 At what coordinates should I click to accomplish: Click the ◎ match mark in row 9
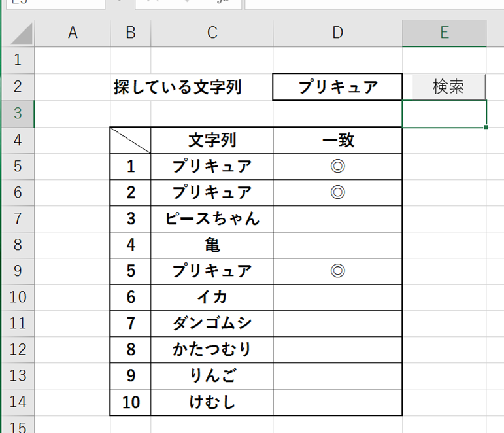pos(337,271)
